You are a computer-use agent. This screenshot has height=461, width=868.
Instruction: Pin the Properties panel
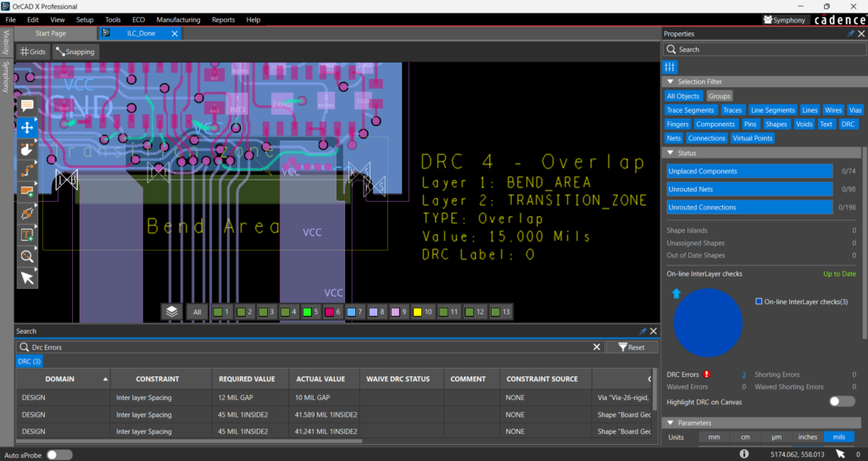click(851, 34)
